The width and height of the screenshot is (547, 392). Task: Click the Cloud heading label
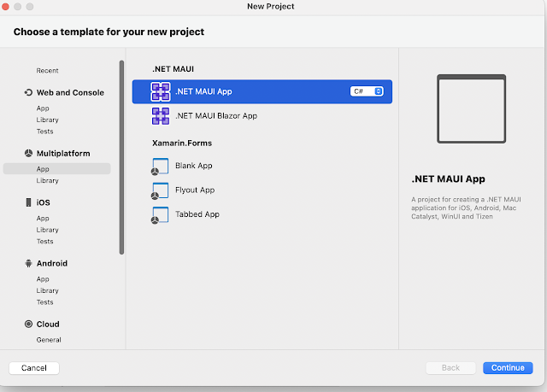(48, 325)
